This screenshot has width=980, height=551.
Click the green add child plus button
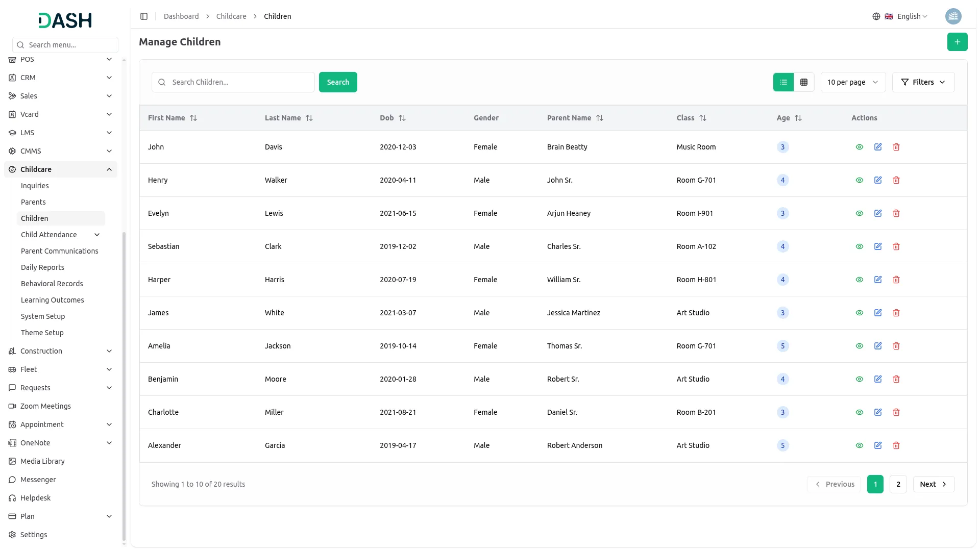[x=957, y=42]
